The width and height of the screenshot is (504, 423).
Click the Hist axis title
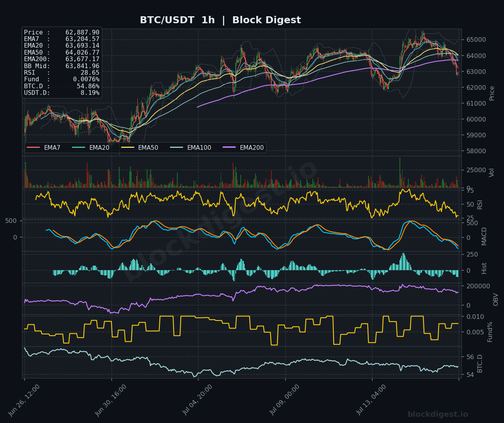484,268
